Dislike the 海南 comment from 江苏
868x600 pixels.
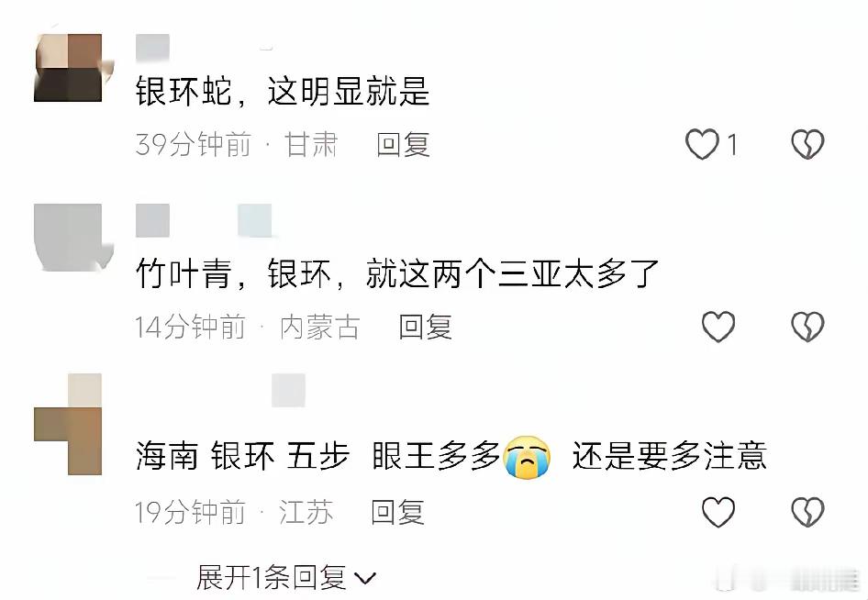coord(807,511)
